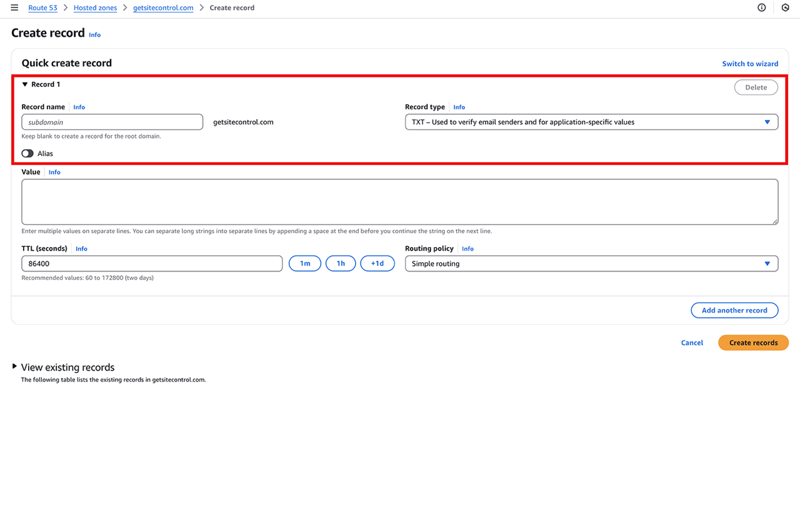The image size is (800, 532).
Task: Go to Route 53 breadcrumb
Action: tap(42, 8)
